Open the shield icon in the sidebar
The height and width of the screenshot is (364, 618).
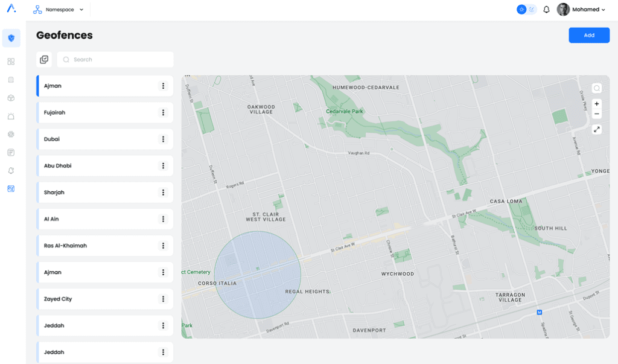[x=11, y=38]
